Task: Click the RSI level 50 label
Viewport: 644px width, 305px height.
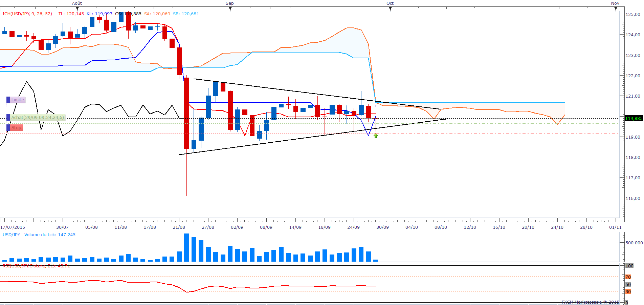Action: point(628,285)
